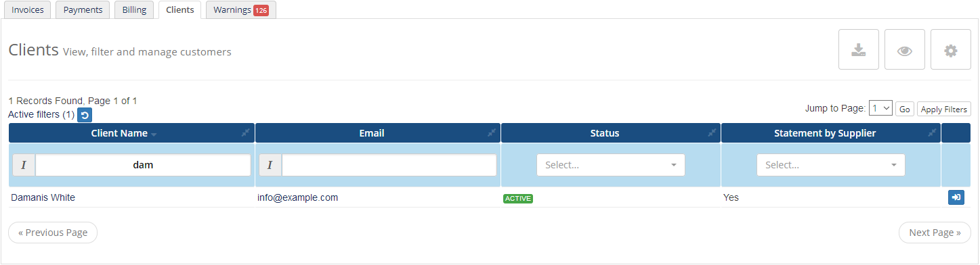Toggle the eye visibility icon button
980x265 pixels.
(x=905, y=49)
